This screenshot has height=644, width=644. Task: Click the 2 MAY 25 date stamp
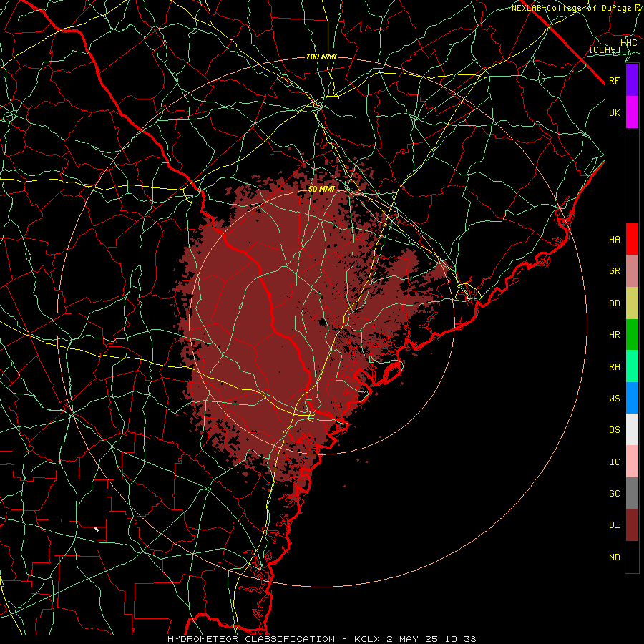(x=413, y=639)
